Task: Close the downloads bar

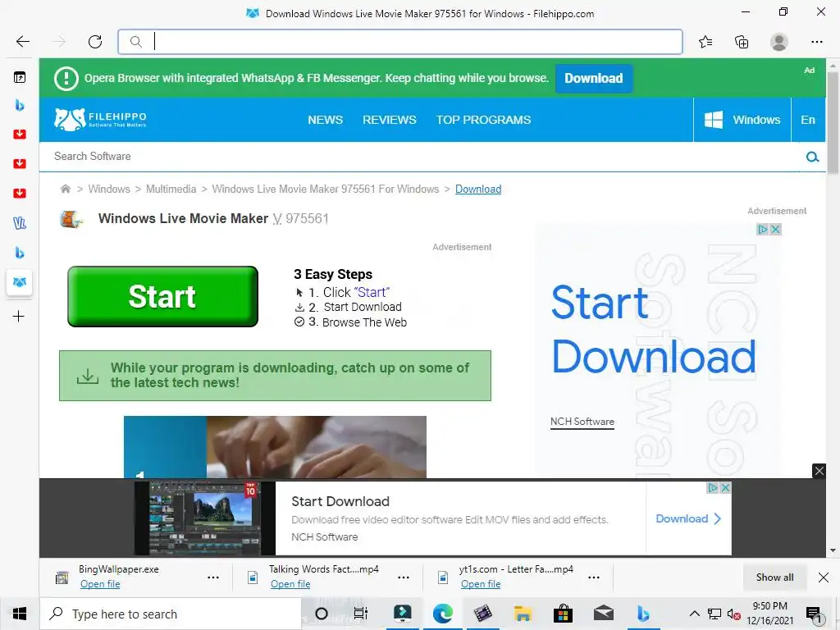Action: [824, 577]
